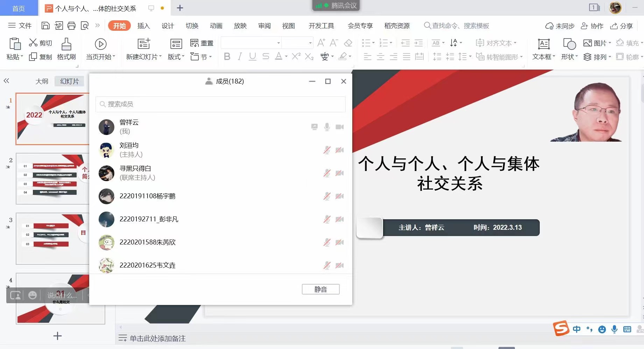Start slideshow from current slide play icon

tap(101, 44)
